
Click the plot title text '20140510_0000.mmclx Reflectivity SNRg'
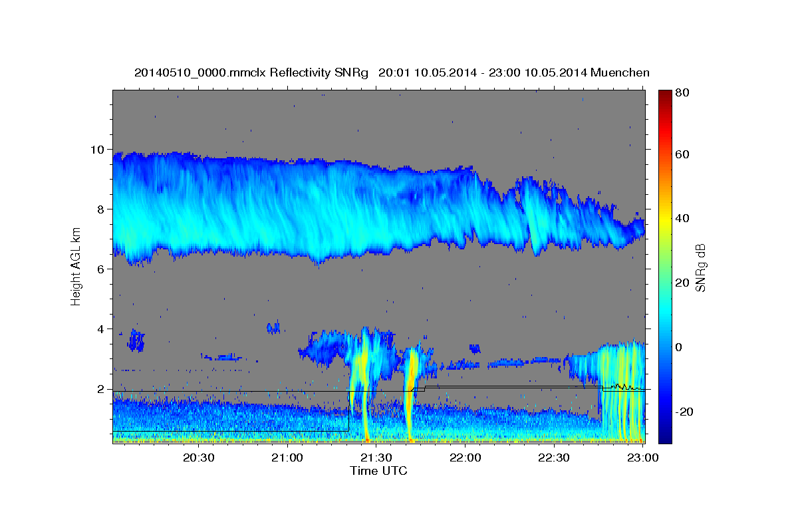[x=251, y=72]
